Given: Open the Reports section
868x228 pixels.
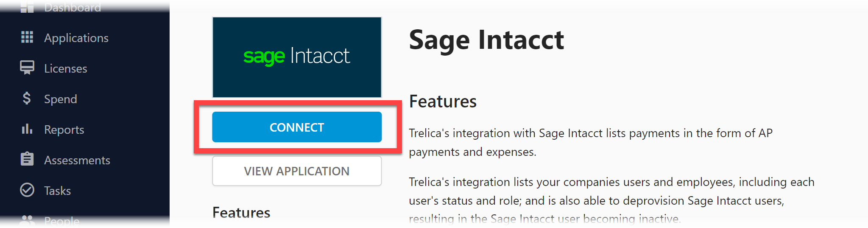Looking at the screenshot, I should click(x=64, y=129).
